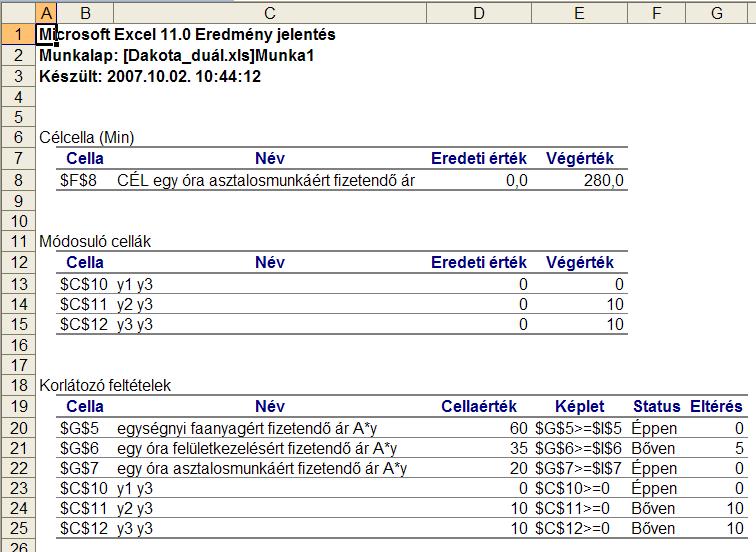Screen dimensions: 756x552
Task: Click the '$F$8' cell reference
Action: click(78, 181)
